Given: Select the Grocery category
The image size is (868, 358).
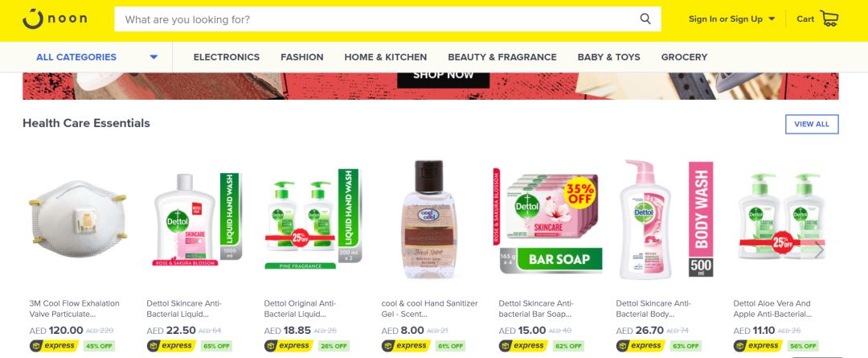Looking at the screenshot, I should point(684,57).
